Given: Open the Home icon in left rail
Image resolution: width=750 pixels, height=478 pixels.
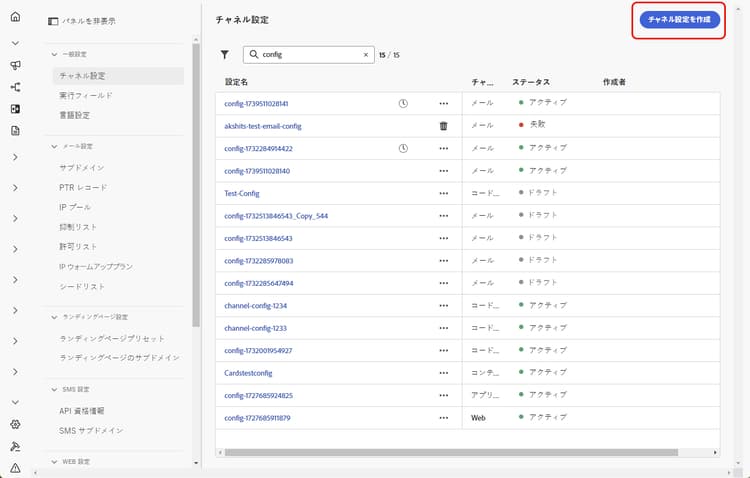Looking at the screenshot, I should click(15, 17).
